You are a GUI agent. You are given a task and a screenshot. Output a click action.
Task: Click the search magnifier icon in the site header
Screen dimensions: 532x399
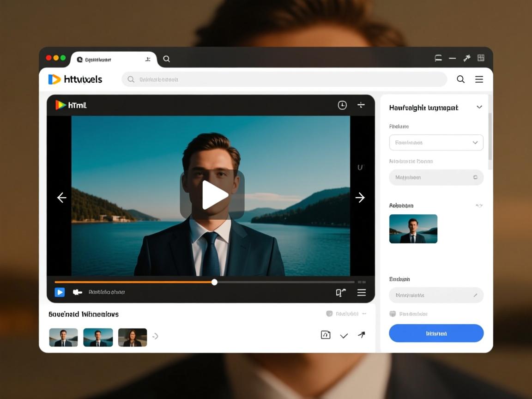[460, 79]
